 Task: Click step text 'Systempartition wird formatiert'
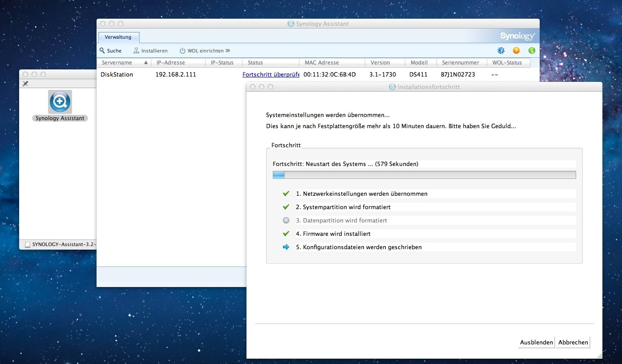pos(347,207)
